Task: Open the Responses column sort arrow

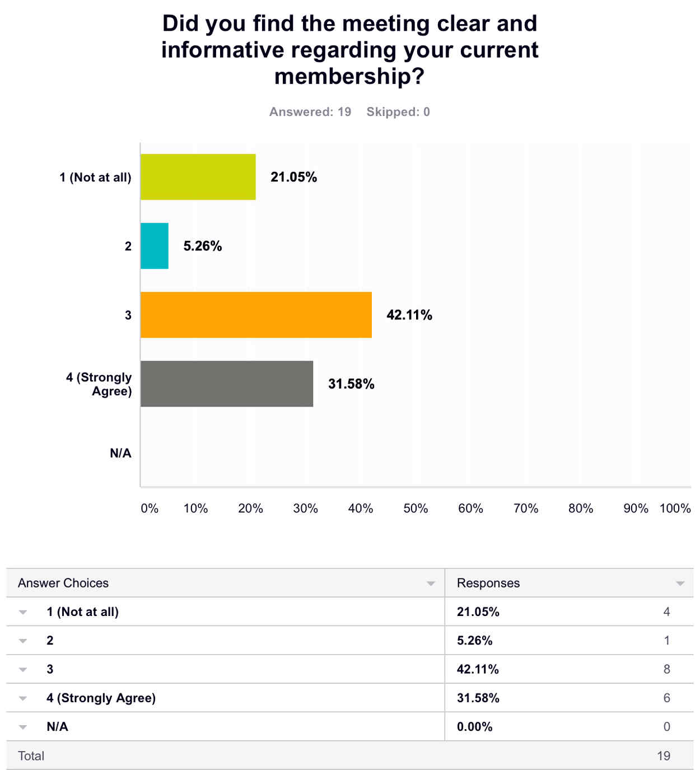Action: pyautogui.click(x=680, y=584)
